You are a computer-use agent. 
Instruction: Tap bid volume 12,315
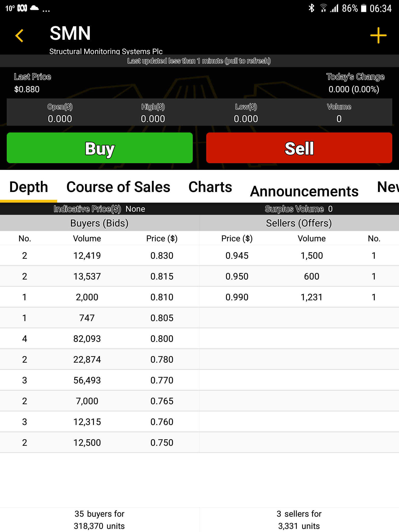click(87, 422)
